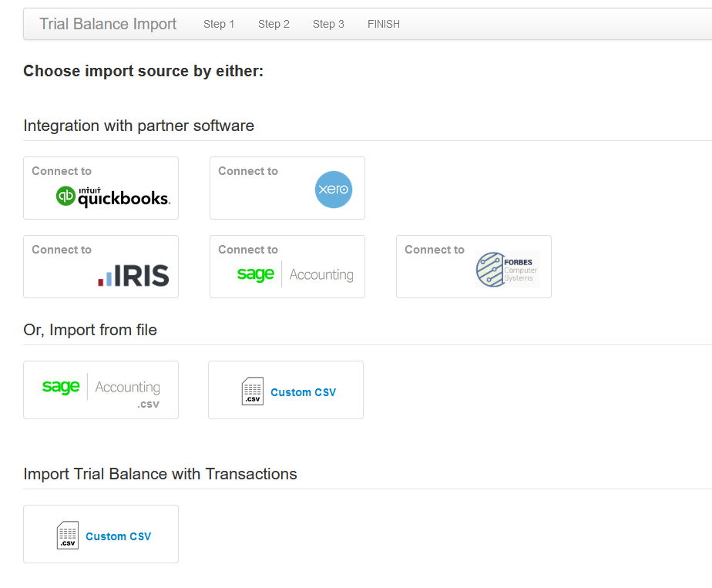
Task: Click 'Choose import source by either:' text
Action: tap(143, 71)
